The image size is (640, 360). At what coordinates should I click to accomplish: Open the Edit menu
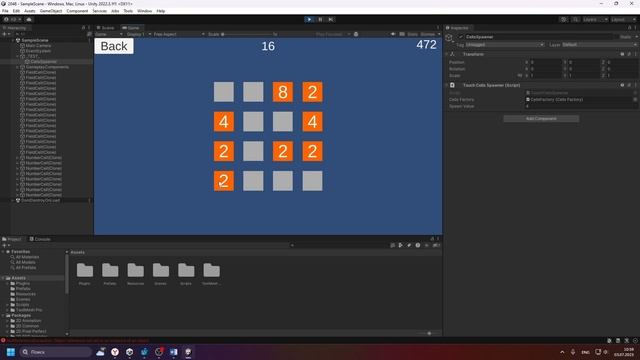[16, 11]
